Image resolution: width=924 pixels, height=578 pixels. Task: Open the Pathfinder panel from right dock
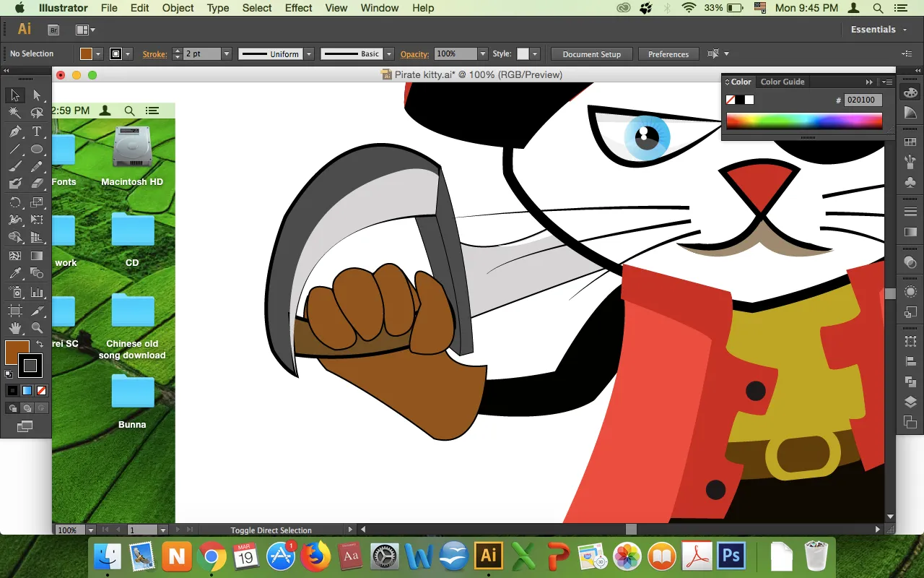click(x=910, y=381)
